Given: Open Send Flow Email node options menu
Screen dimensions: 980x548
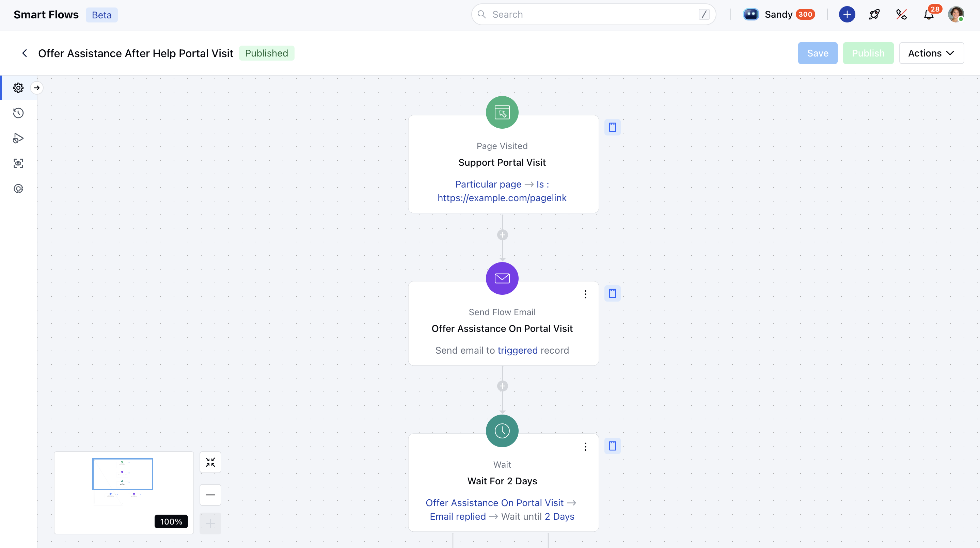Looking at the screenshot, I should coord(585,294).
